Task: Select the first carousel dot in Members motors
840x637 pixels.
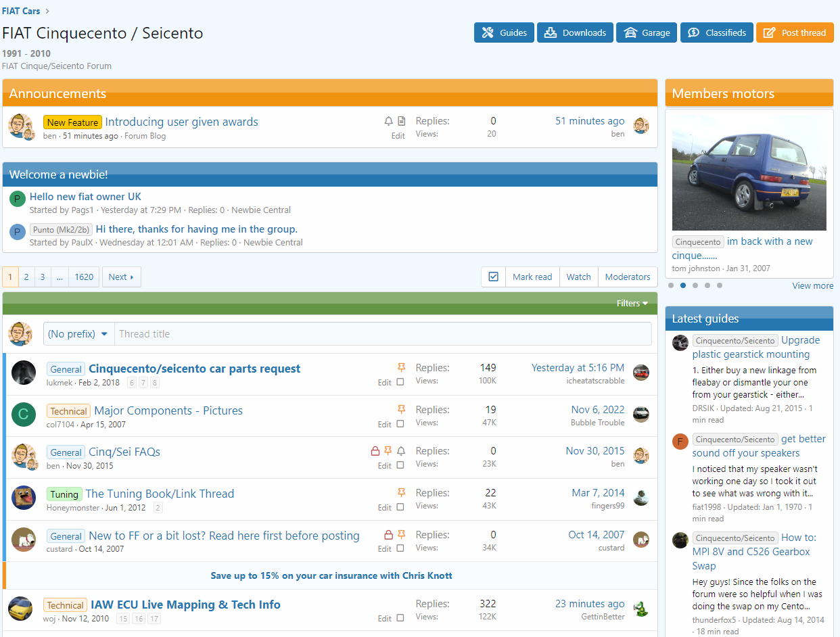Action: tap(671, 285)
